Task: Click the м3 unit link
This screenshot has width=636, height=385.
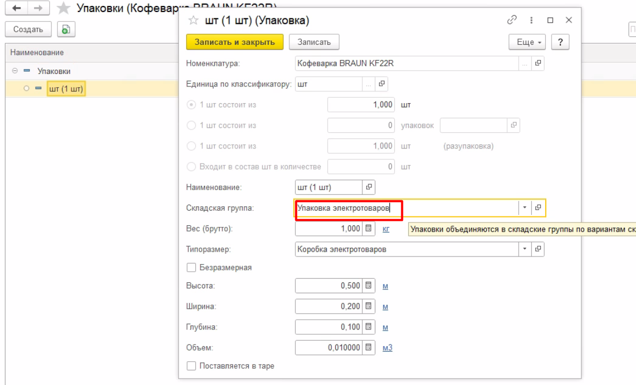Action: pyautogui.click(x=387, y=348)
